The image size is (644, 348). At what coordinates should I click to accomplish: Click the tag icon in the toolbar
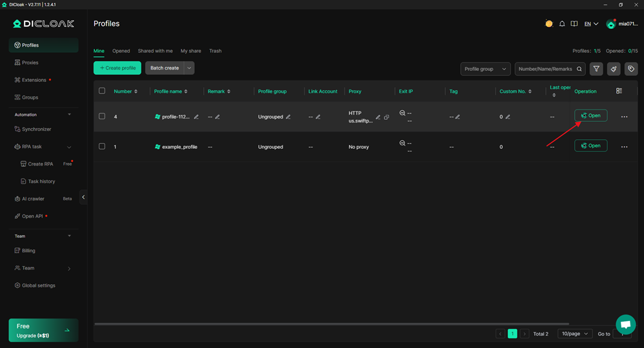(x=631, y=69)
